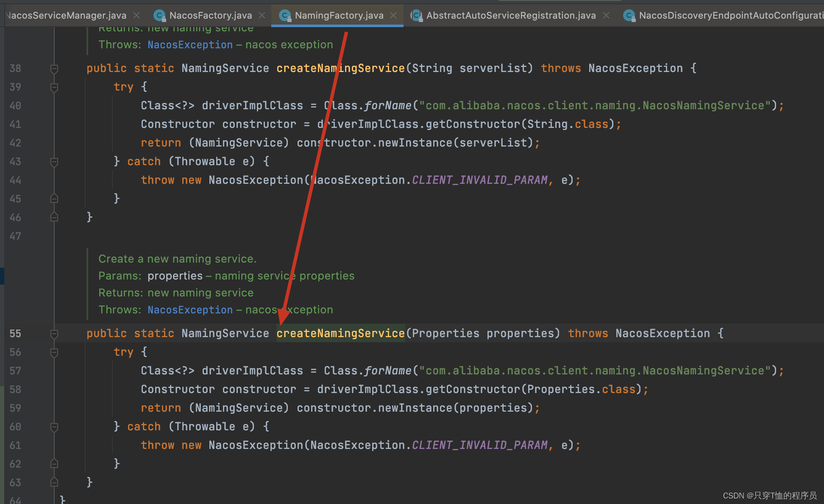Click 'throws NacosException' on line 55
The width and height of the screenshot is (824, 504).
639,333
